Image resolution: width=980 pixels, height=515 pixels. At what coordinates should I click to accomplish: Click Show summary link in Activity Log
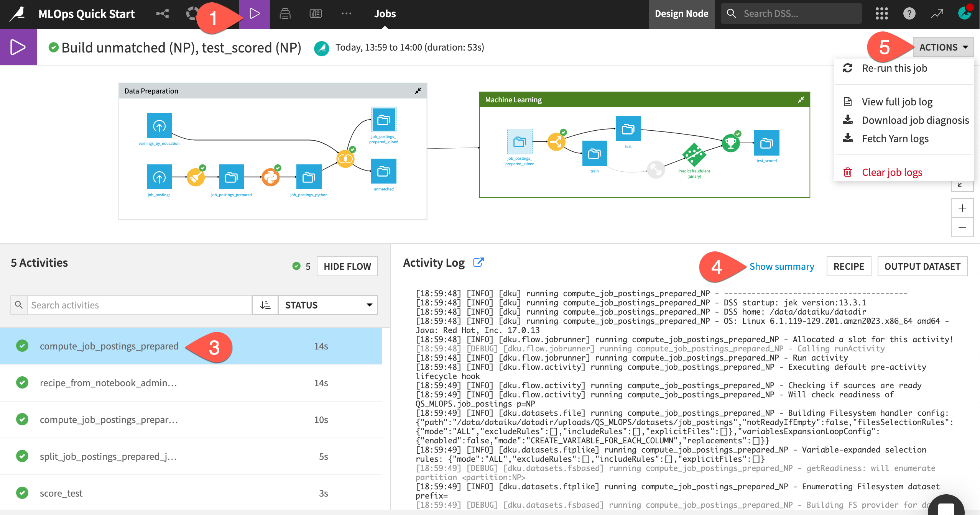[782, 266]
